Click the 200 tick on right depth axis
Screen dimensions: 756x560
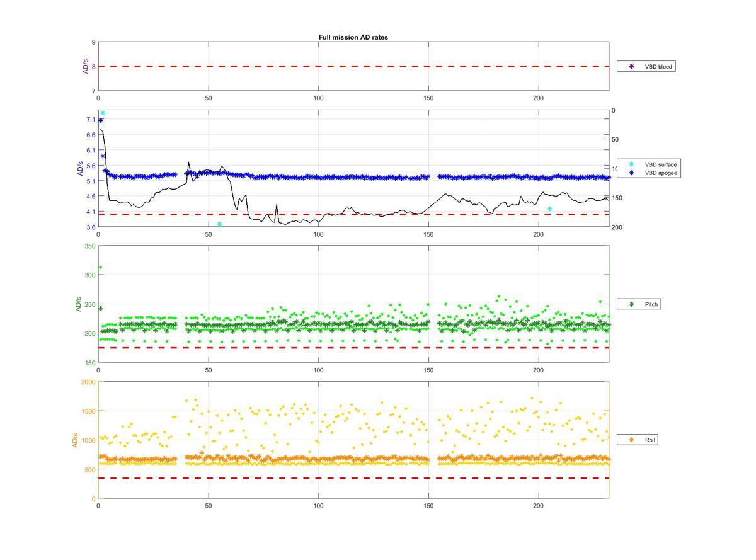coord(616,227)
